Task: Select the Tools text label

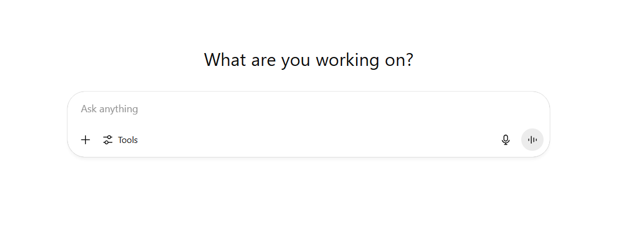Action: click(128, 140)
